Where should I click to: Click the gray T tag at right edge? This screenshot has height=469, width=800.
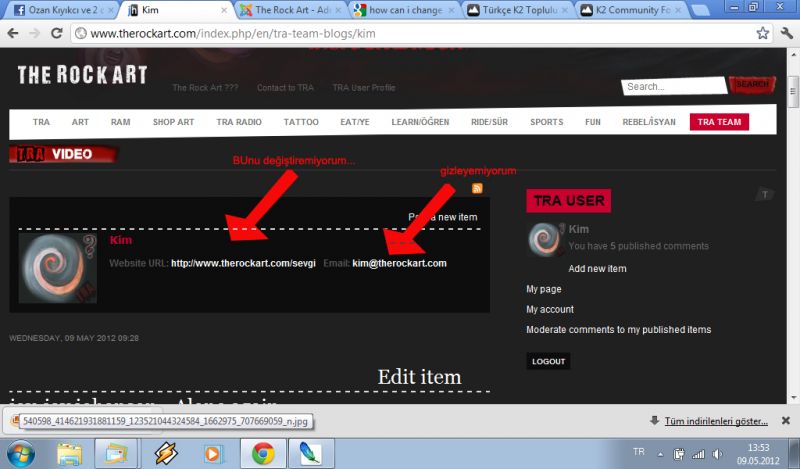[x=764, y=194]
